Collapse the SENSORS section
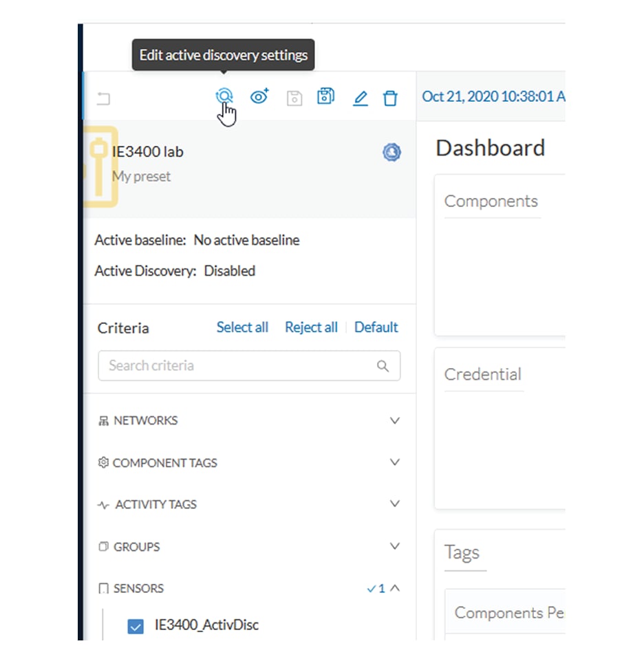The height and width of the screenshot is (659, 644). 394,588
